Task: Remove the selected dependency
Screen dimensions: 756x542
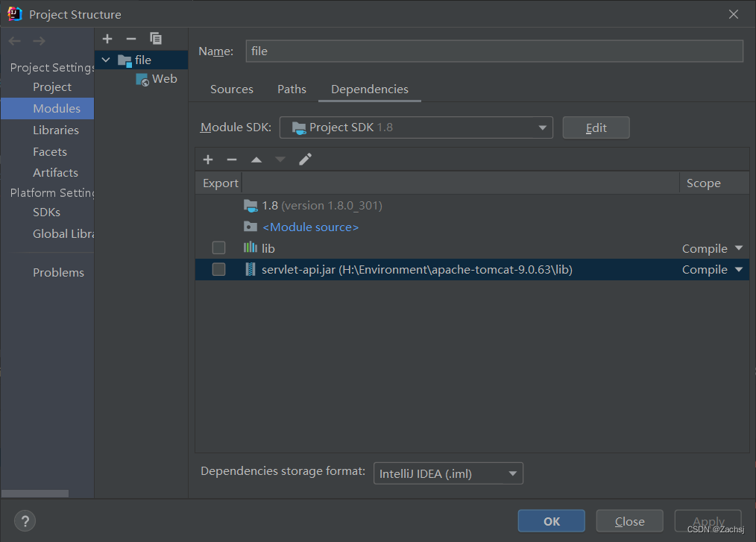Action: click(232, 159)
